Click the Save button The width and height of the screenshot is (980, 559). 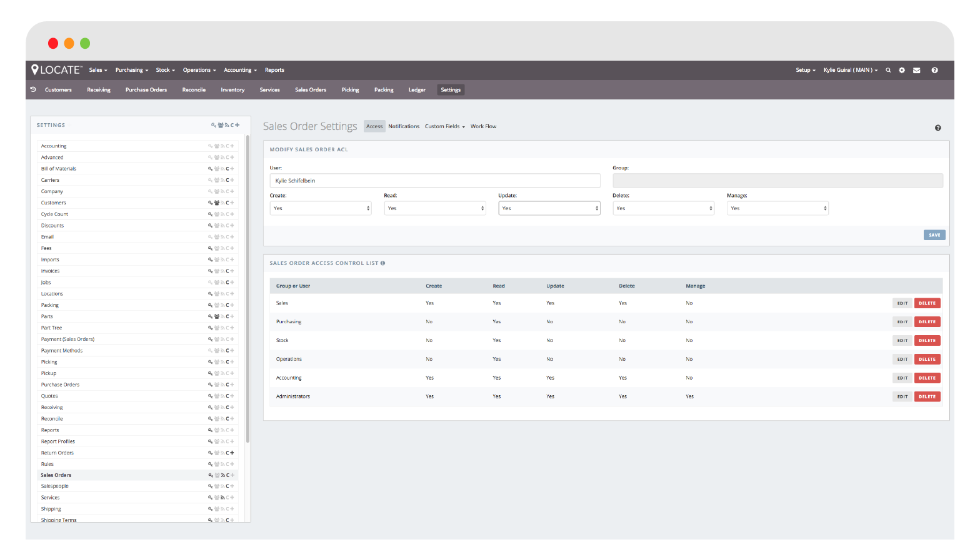coord(934,235)
